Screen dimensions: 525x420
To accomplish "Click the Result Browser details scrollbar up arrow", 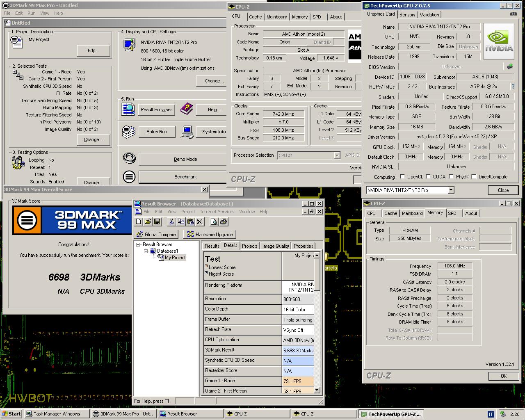I will click(x=317, y=256).
